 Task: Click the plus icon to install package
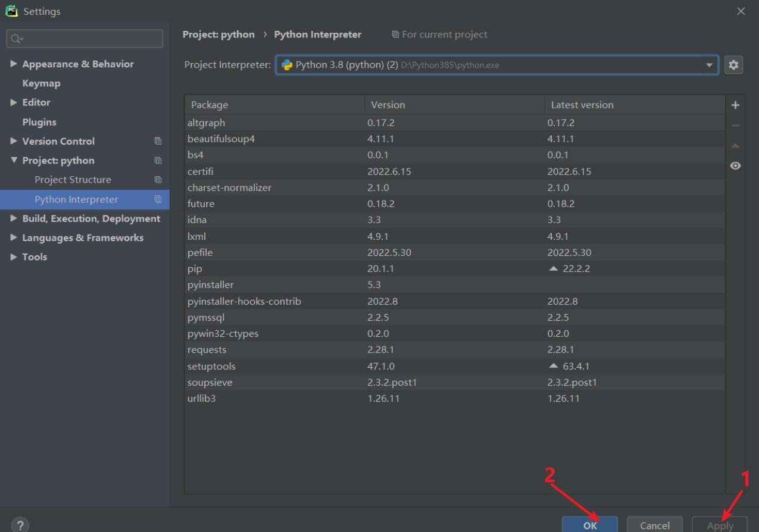tap(735, 105)
